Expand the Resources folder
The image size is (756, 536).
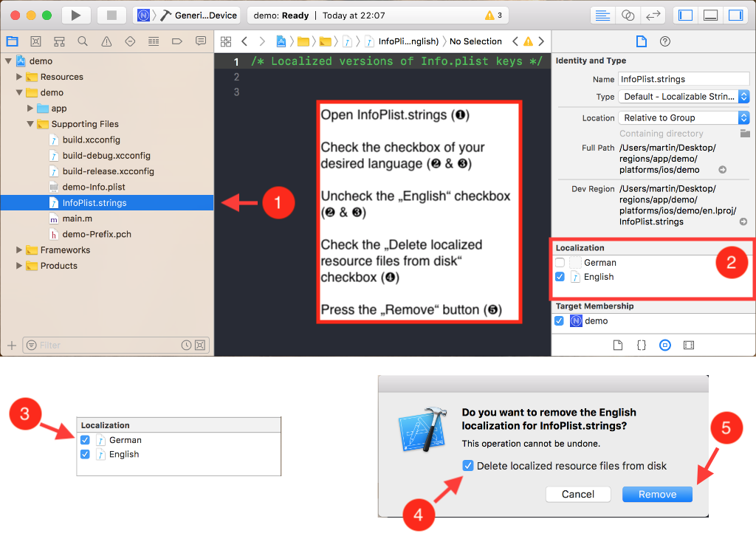19,77
